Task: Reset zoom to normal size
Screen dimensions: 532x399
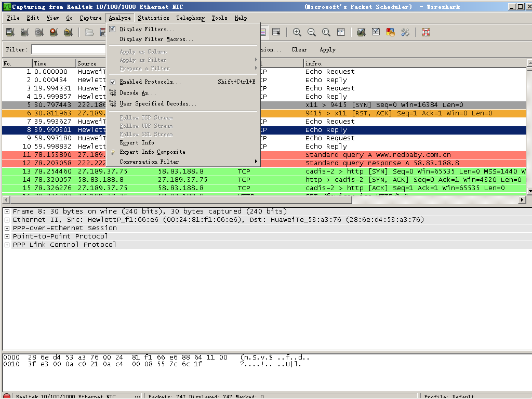Action: 326,32
